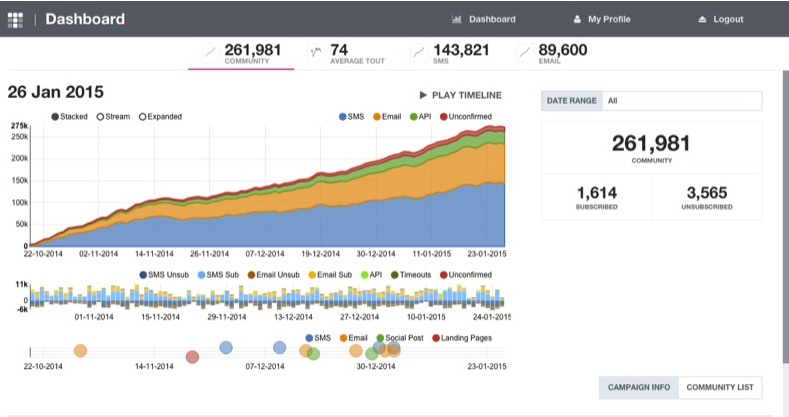Click the Play Timeline button label

pyautogui.click(x=466, y=95)
